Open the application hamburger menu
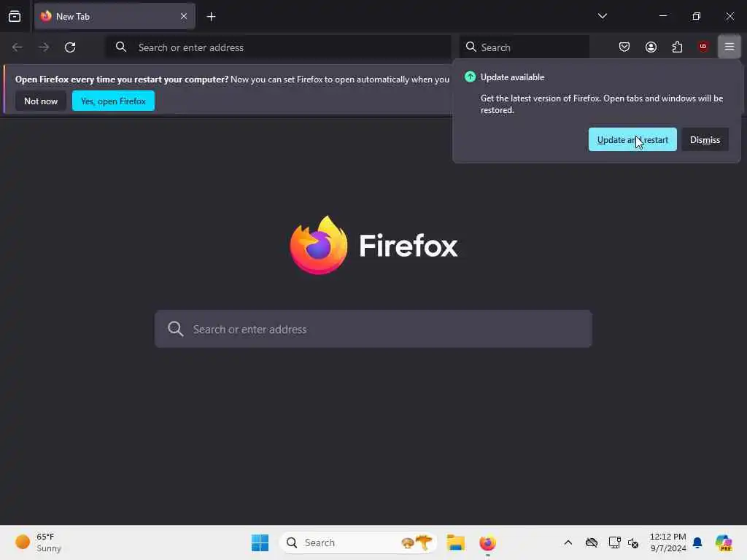The image size is (747, 560). (729, 47)
